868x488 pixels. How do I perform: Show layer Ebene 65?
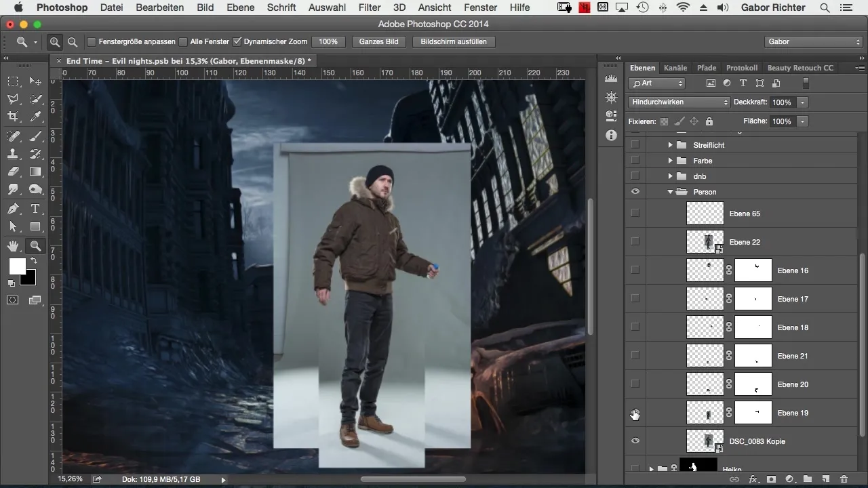(635, 213)
